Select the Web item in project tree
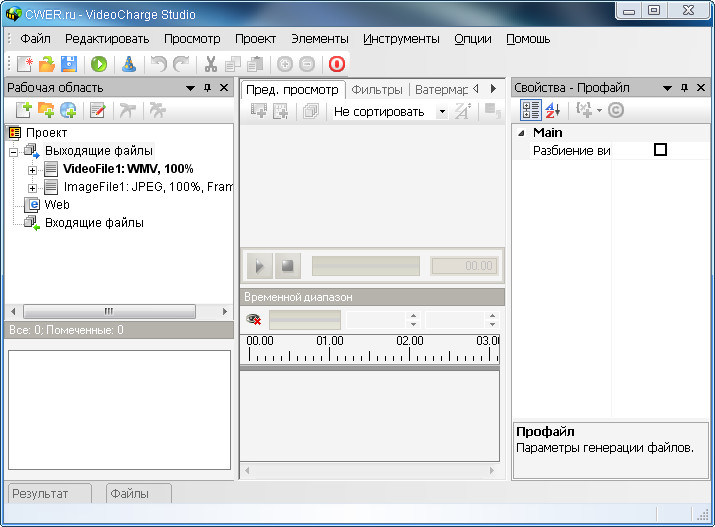This screenshot has height=527, width=715. click(x=56, y=205)
